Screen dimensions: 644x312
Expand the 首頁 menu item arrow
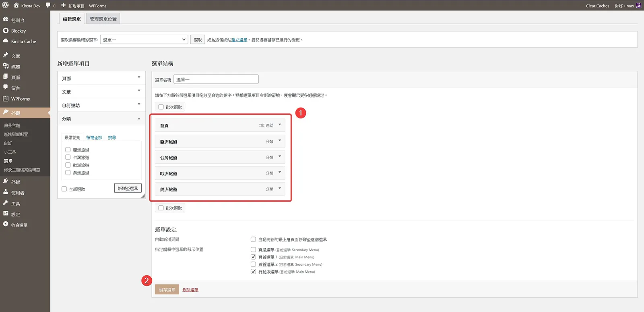tap(280, 125)
